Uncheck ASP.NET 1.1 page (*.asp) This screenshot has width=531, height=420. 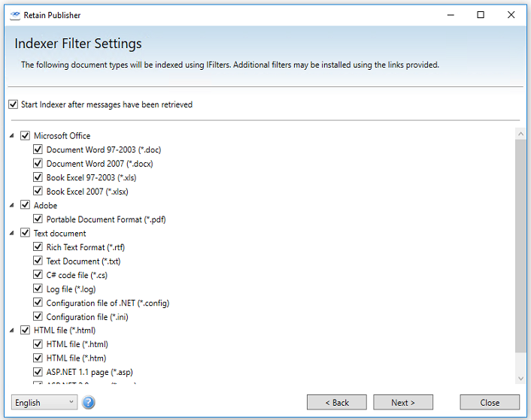point(38,372)
